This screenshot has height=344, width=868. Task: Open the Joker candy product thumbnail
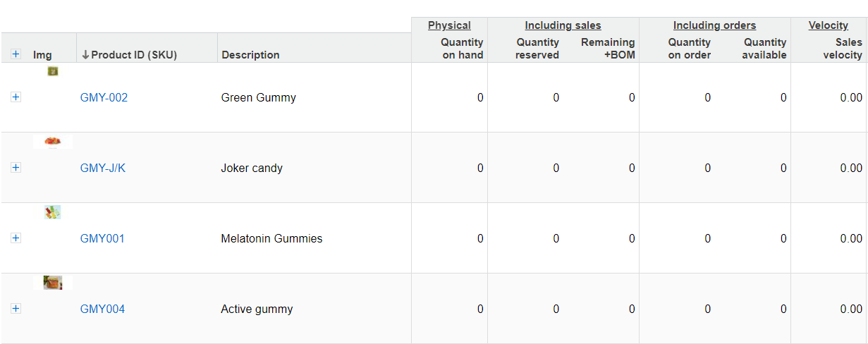(x=52, y=142)
